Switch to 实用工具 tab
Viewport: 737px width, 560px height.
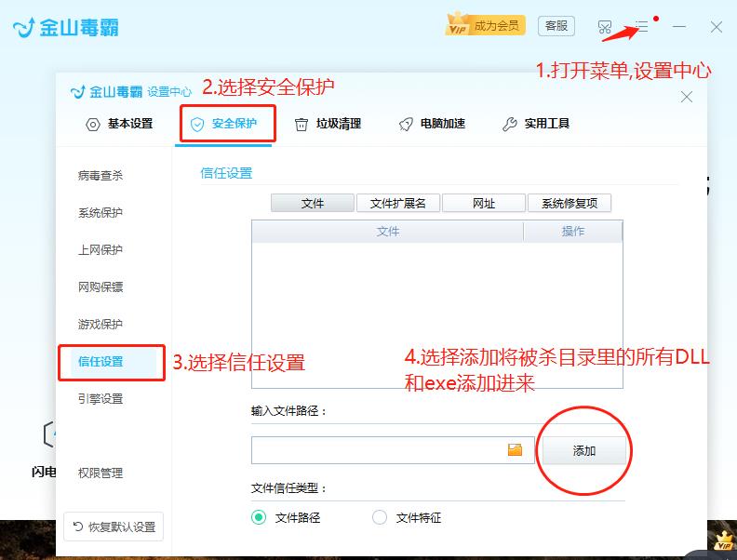click(x=536, y=124)
